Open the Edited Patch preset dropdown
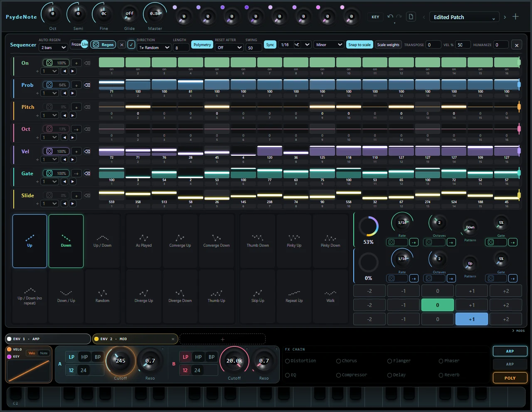532x412 pixels. click(464, 17)
